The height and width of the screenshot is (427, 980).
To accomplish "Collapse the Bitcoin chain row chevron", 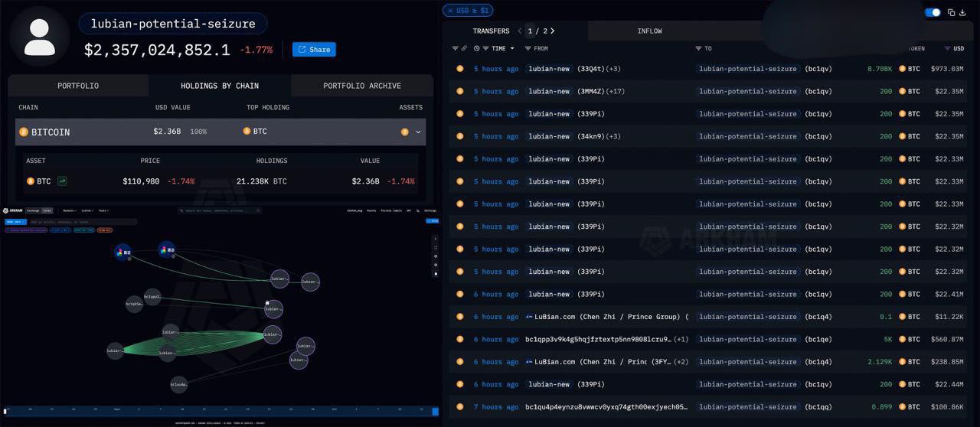I will click(418, 132).
